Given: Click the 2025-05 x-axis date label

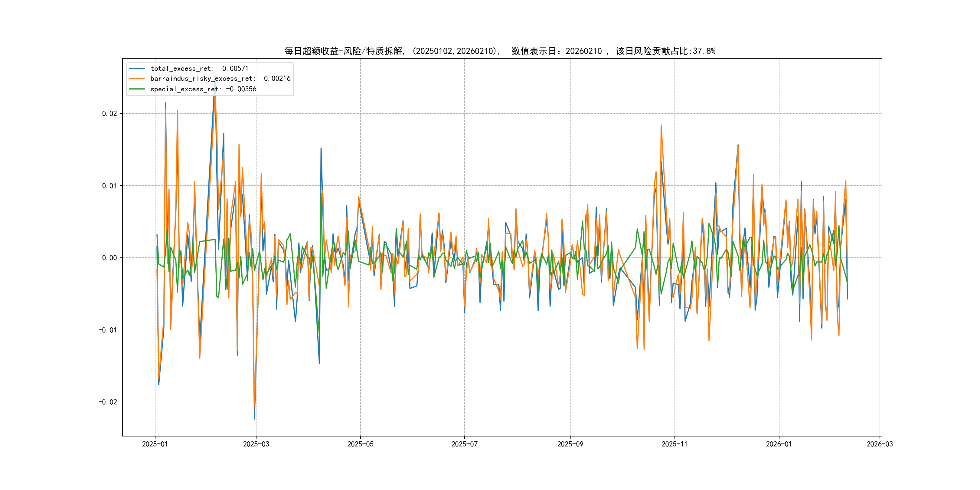Looking at the screenshot, I should click(360, 444).
